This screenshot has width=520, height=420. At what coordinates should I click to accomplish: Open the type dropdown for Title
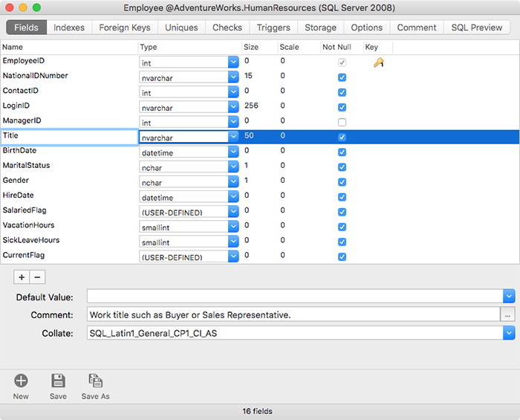click(x=233, y=137)
